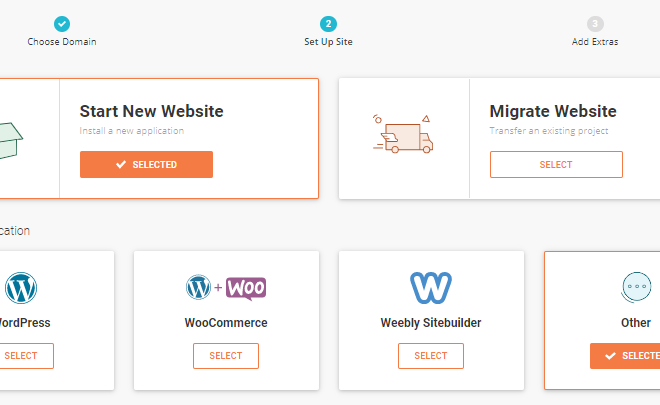The height and width of the screenshot is (405, 660).
Task: Select the Migrate Website option
Action: pos(556,165)
